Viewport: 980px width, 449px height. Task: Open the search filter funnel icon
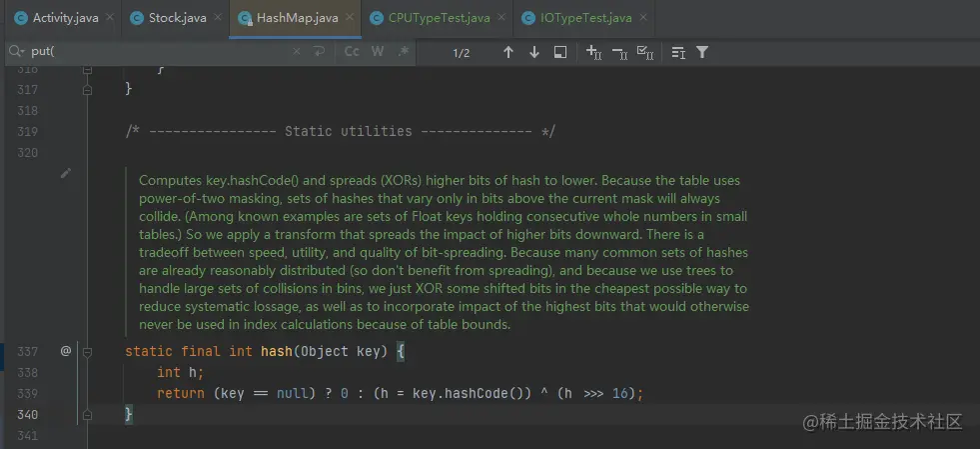pos(702,53)
